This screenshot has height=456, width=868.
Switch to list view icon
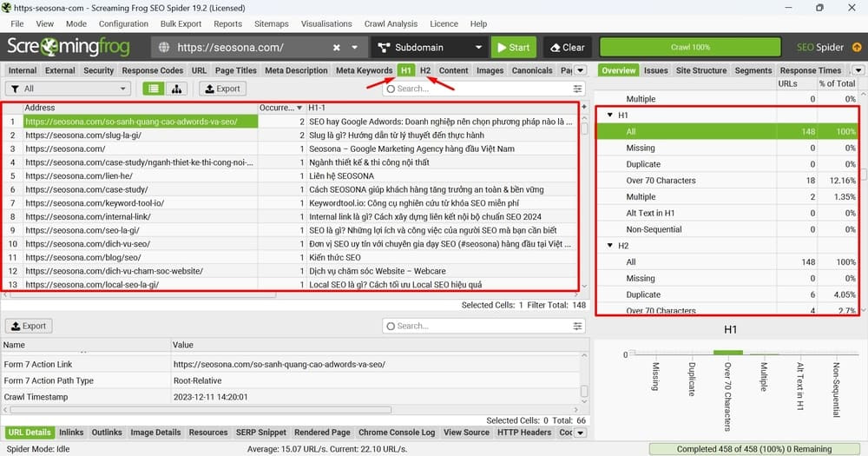pos(154,89)
